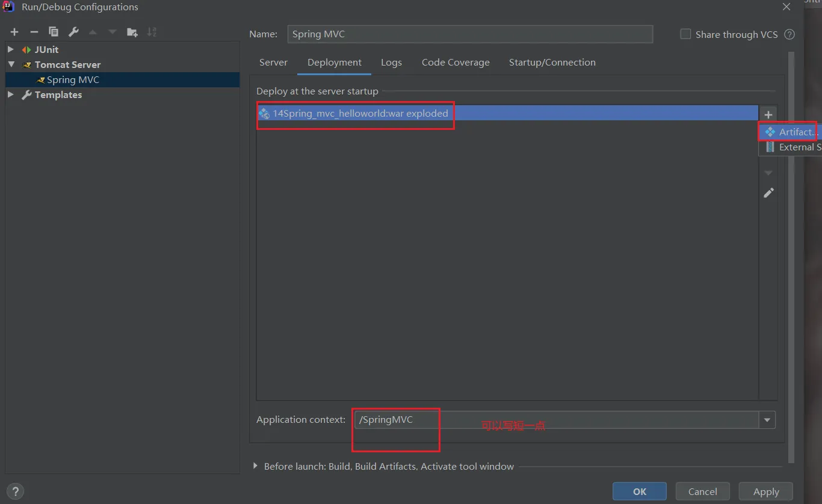The width and height of the screenshot is (822, 504).
Task: Expand the JUnit tree node
Action: [x=11, y=49]
